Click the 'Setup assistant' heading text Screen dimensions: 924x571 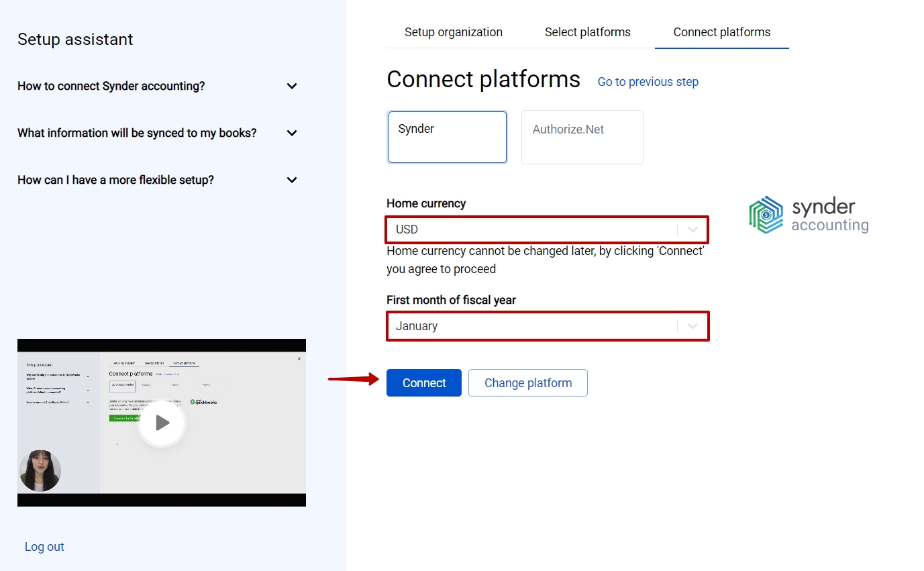pos(75,40)
